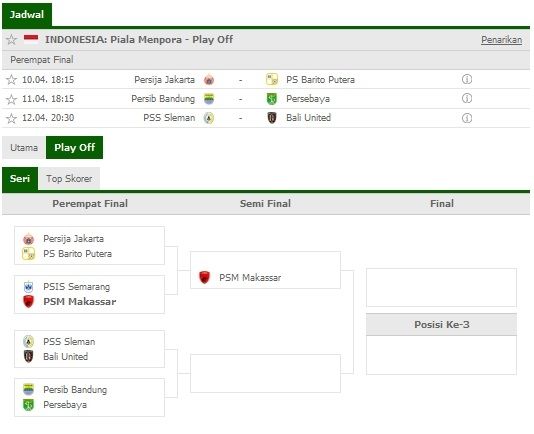Click Persija Jakarta logo in schedule row

209,80
